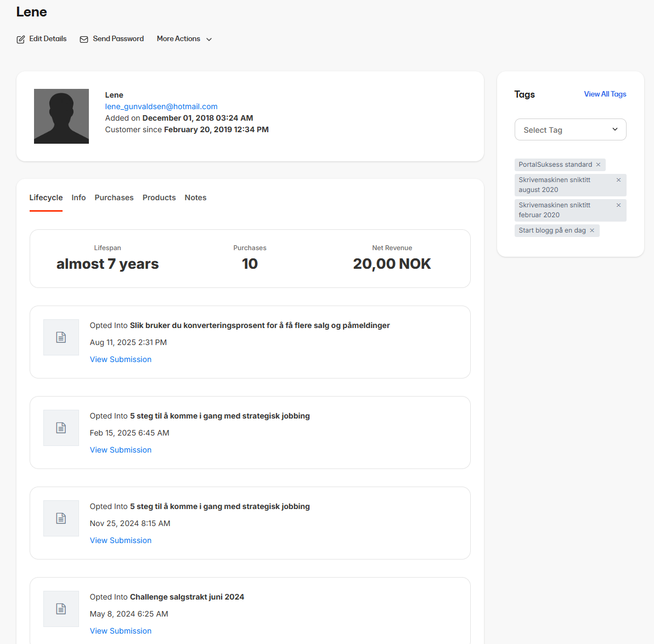Click title 'Slik bruker du konverteringsprosent' opt-in
The height and width of the screenshot is (644, 654).
pos(260,325)
